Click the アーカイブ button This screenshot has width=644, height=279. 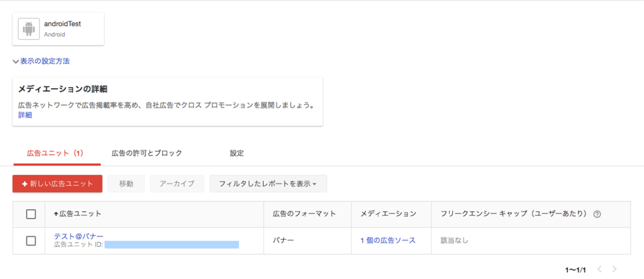(177, 183)
